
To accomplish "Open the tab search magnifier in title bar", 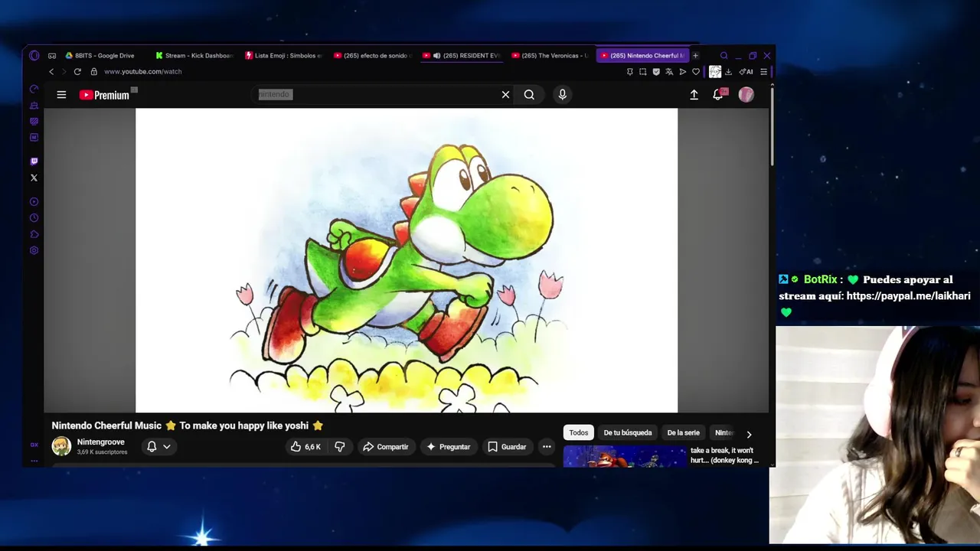I will click(724, 56).
